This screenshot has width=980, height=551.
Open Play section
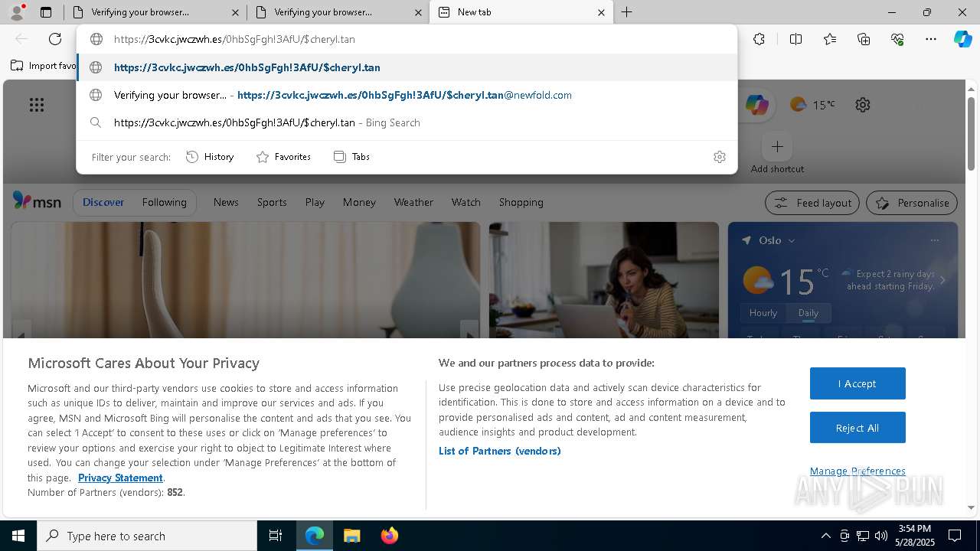pyautogui.click(x=315, y=202)
